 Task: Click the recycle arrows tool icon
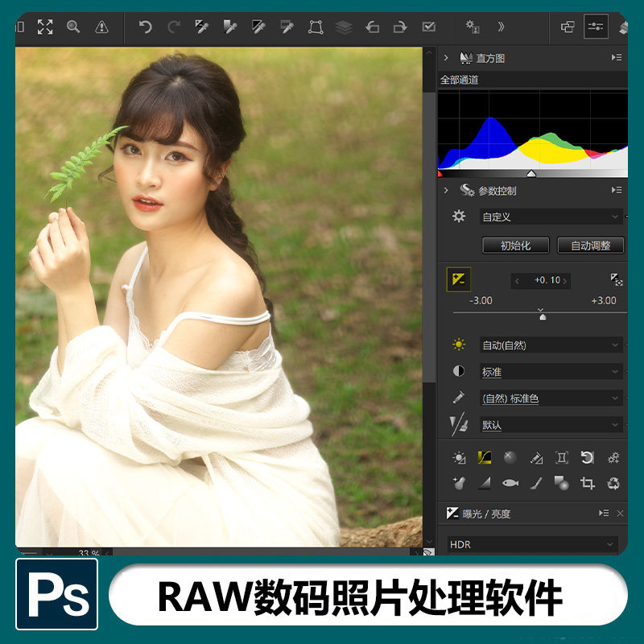pyautogui.click(x=613, y=483)
